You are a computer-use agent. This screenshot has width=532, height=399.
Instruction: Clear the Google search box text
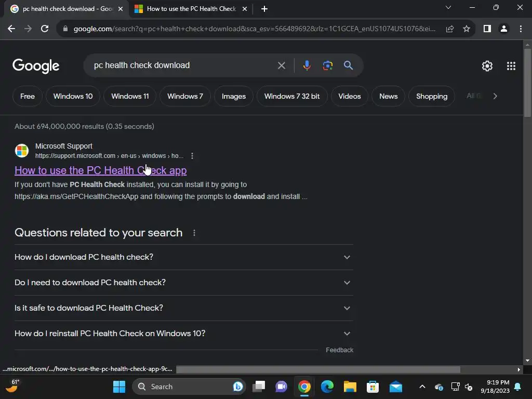(281, 65)
